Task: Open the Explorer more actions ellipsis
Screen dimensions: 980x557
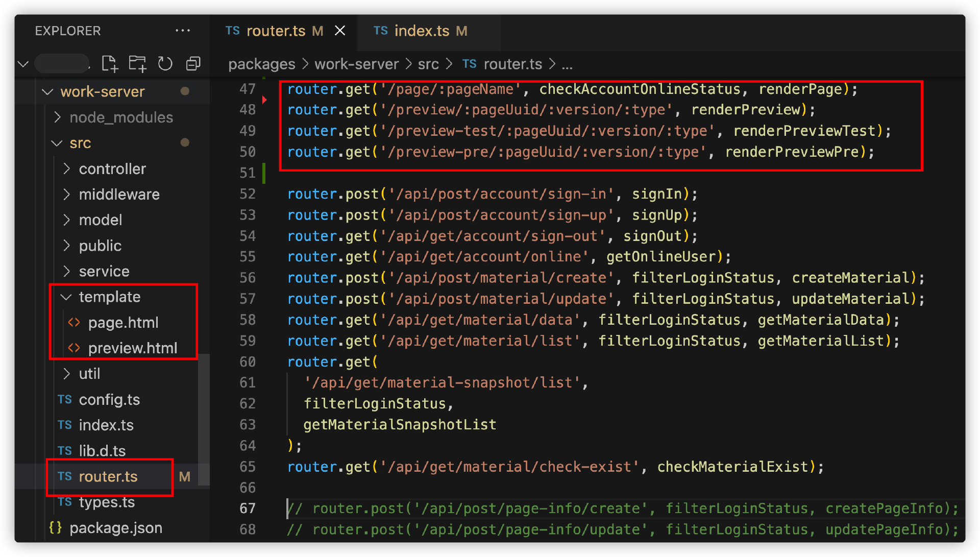Action: coord(182,31)
